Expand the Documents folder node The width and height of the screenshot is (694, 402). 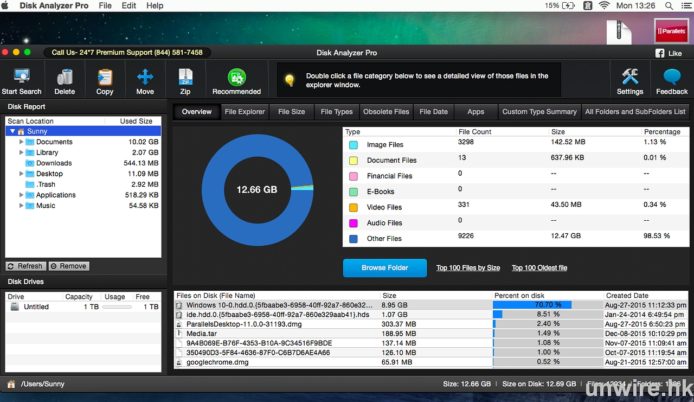(21, 142)
